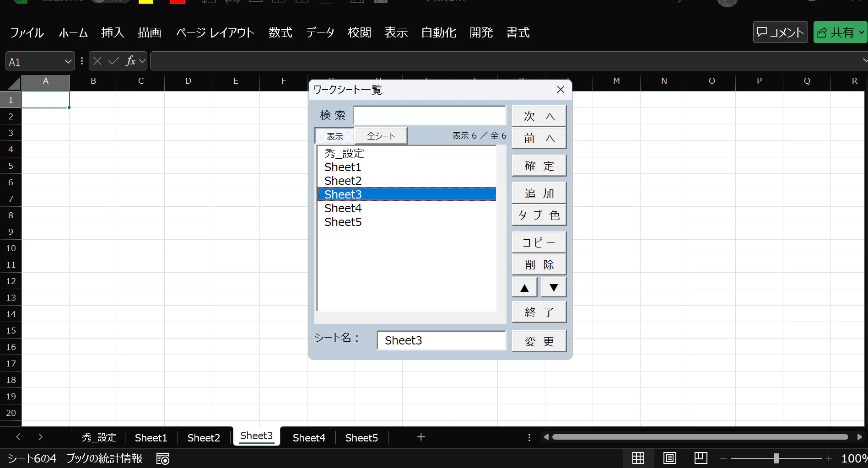This screenshot has width=868, height=468.
Task: Click the fx insert function icon
Action: tap(130, 61)
